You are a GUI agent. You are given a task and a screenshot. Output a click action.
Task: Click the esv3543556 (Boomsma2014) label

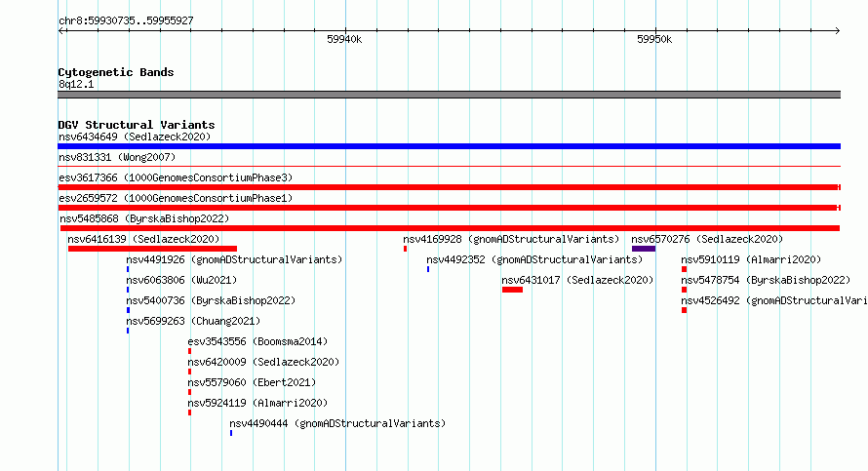(257, 341)
